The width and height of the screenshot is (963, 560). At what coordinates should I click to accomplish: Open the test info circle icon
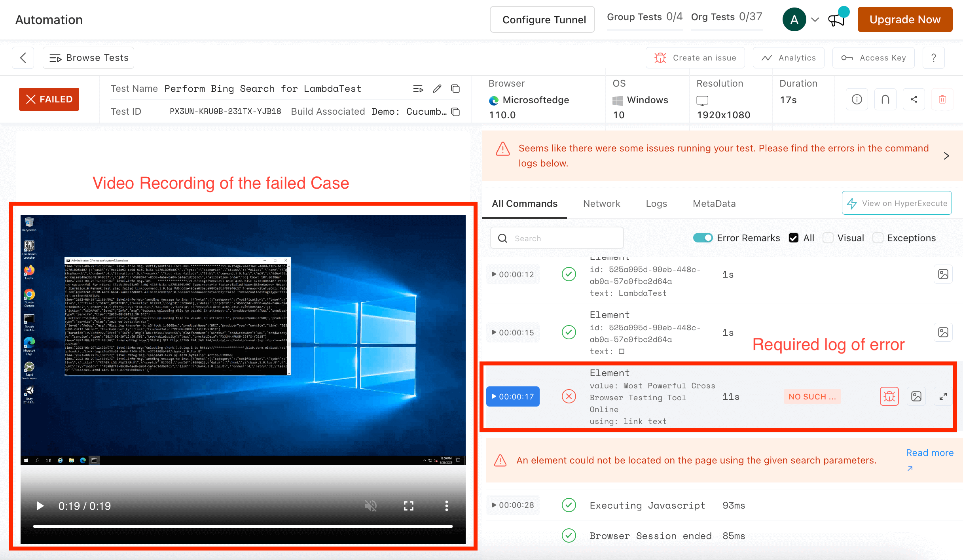point(857,99)
